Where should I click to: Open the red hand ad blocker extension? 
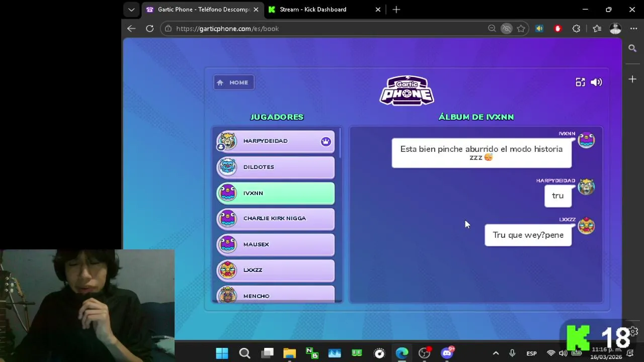pos(557,29)
